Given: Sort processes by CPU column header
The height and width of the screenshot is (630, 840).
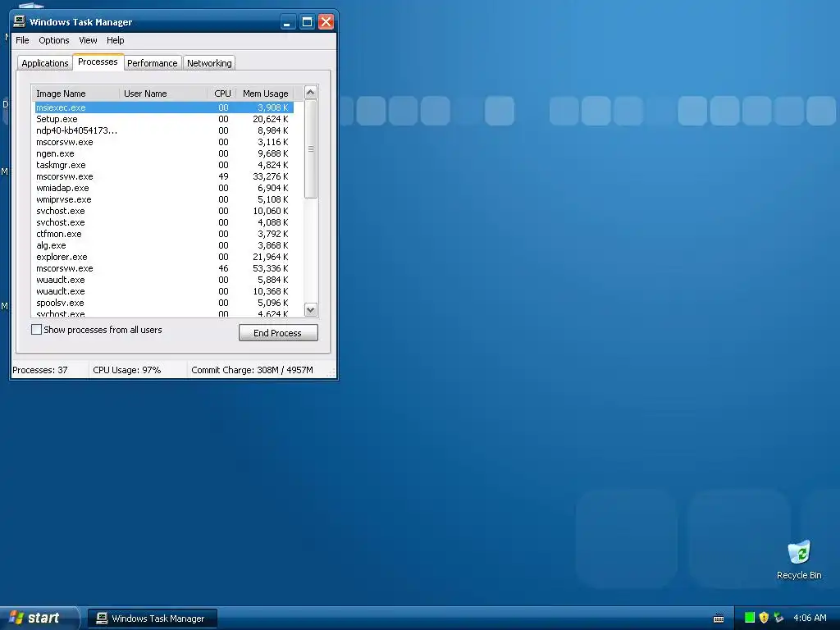Looking at the screenshot, I should 221,94.
